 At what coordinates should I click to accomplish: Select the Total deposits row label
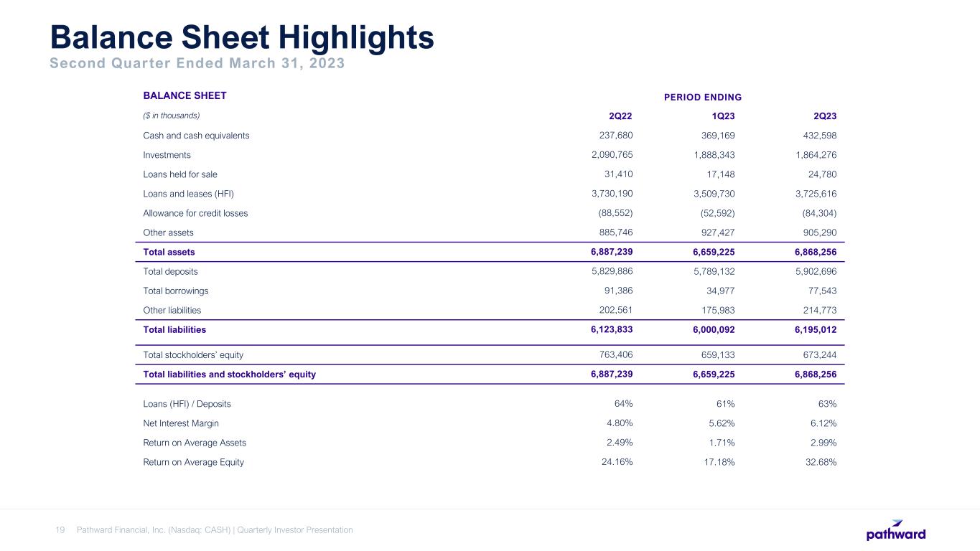pos(170,272)
